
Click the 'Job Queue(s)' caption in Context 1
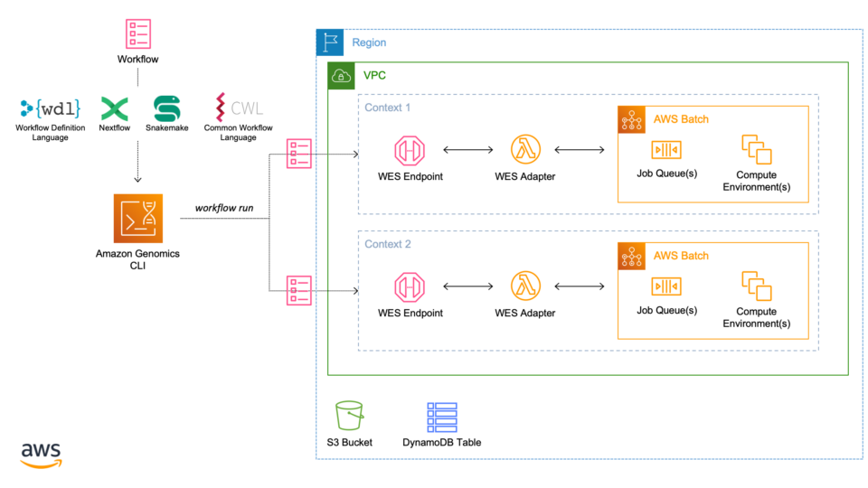[x=667, y=174]
